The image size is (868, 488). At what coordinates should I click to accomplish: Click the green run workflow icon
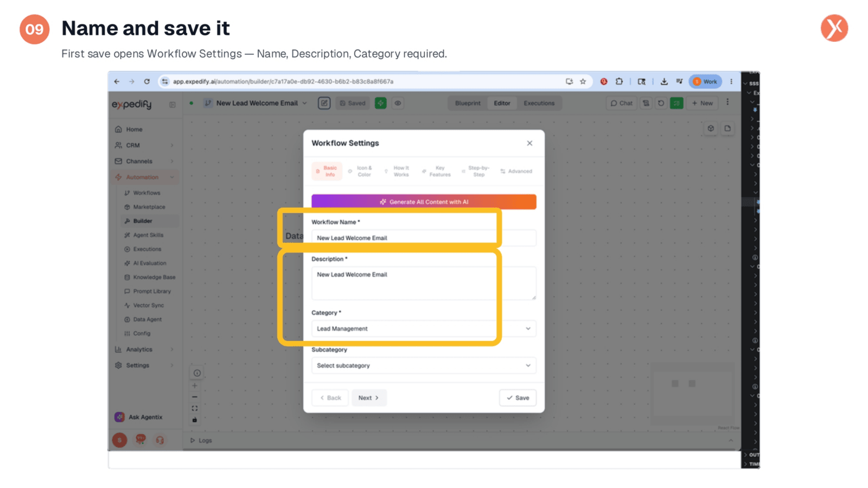pyautogui.click(x=381, y=103)
